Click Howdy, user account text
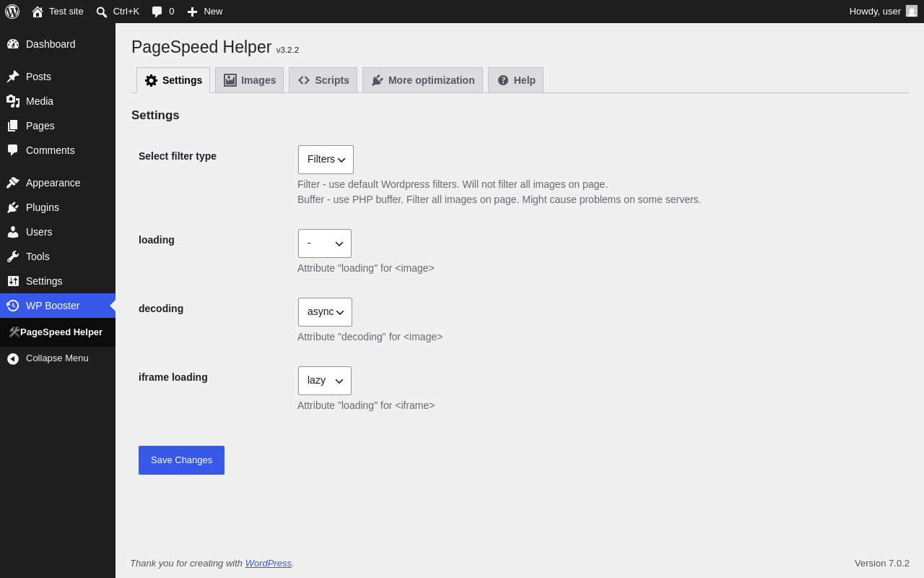 tap(875, 12)
